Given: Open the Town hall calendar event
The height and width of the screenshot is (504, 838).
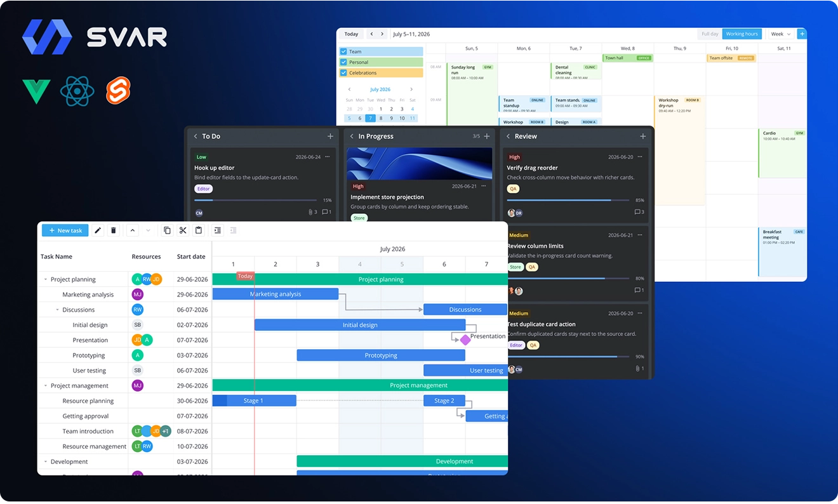Looking at the screenshot, I should click(x=627, y=58).
